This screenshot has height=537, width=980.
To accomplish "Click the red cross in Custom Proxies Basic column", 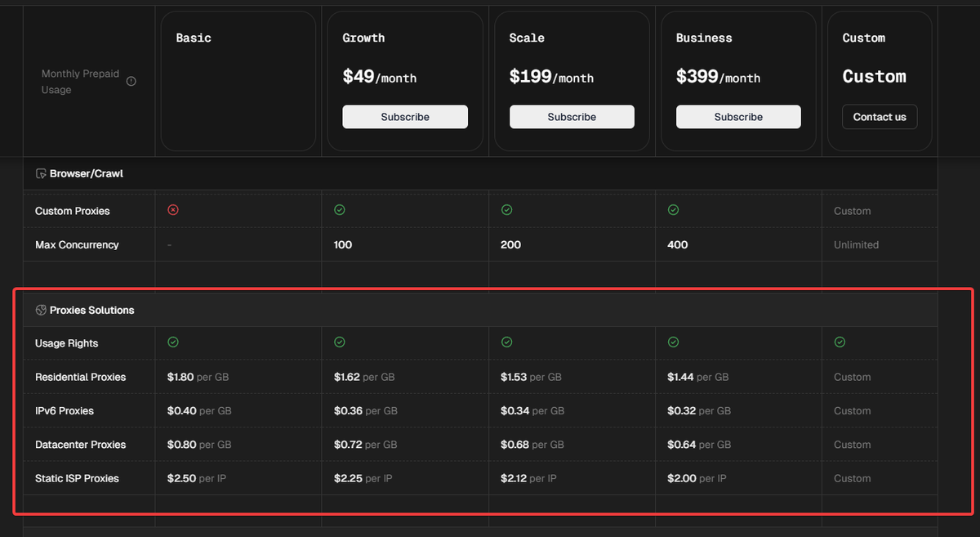I will [173, 210].
